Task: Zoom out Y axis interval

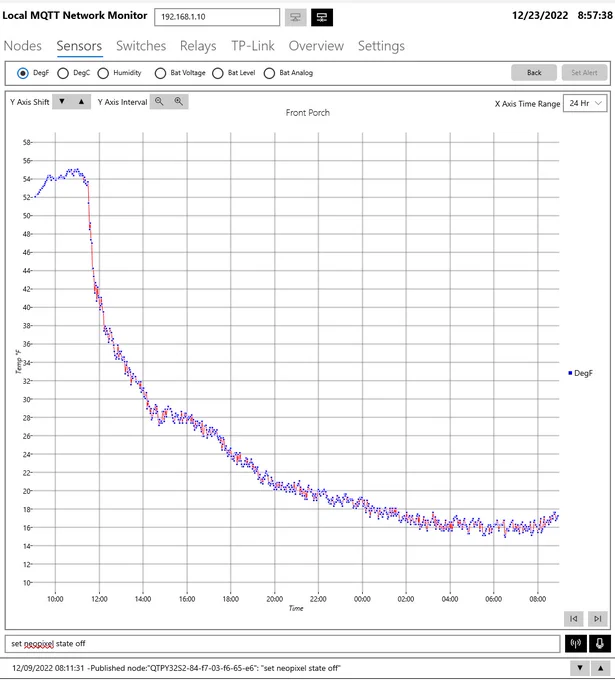Action: [159, 101]
